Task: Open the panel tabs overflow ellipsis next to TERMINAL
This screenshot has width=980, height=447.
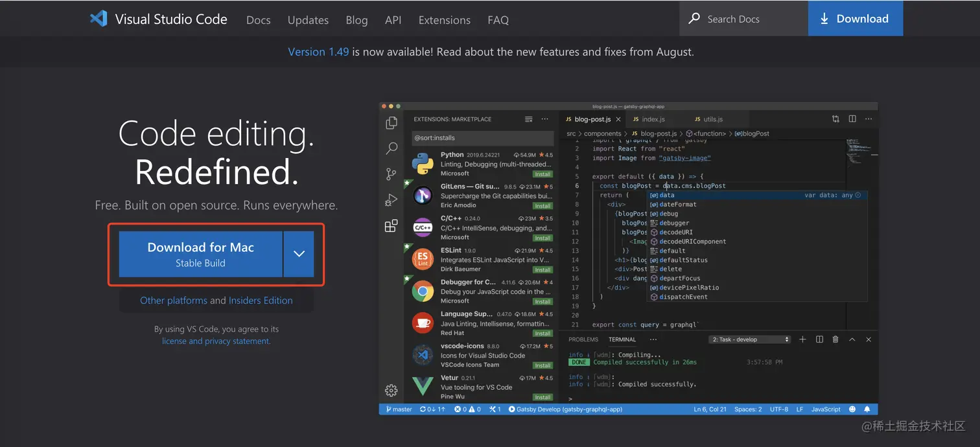Action: tap(653, 339)
